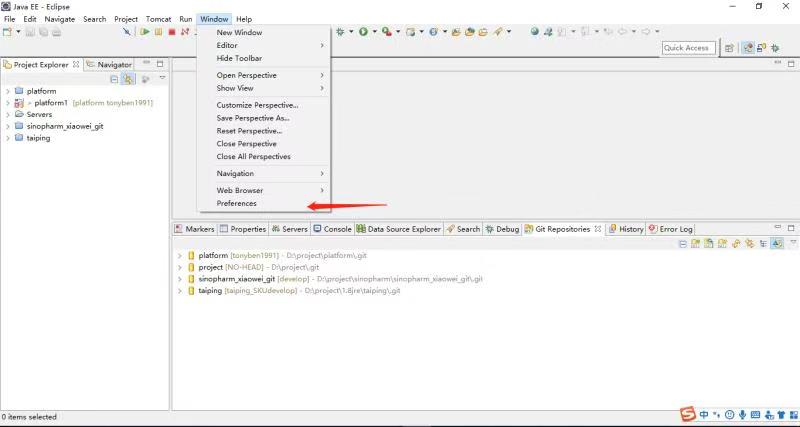Minimize the Project Explorer panel
800x427 pixels.
click(x=146, y=63)
